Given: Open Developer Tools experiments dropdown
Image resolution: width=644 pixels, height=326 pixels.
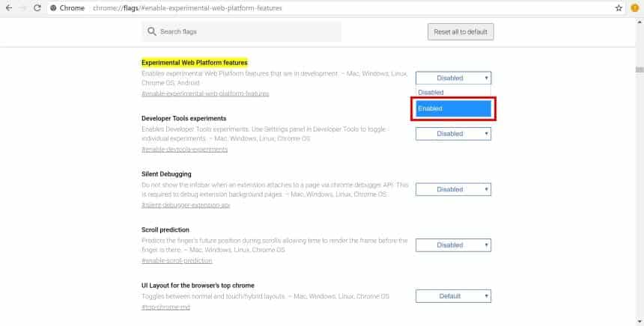Looking at the screenshot, I should point(454,134).
